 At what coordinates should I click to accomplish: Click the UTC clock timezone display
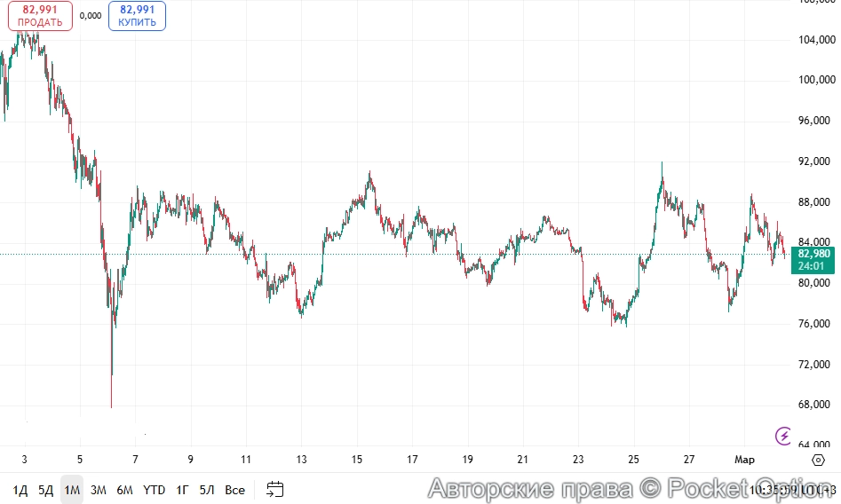(x=792, y=489)
